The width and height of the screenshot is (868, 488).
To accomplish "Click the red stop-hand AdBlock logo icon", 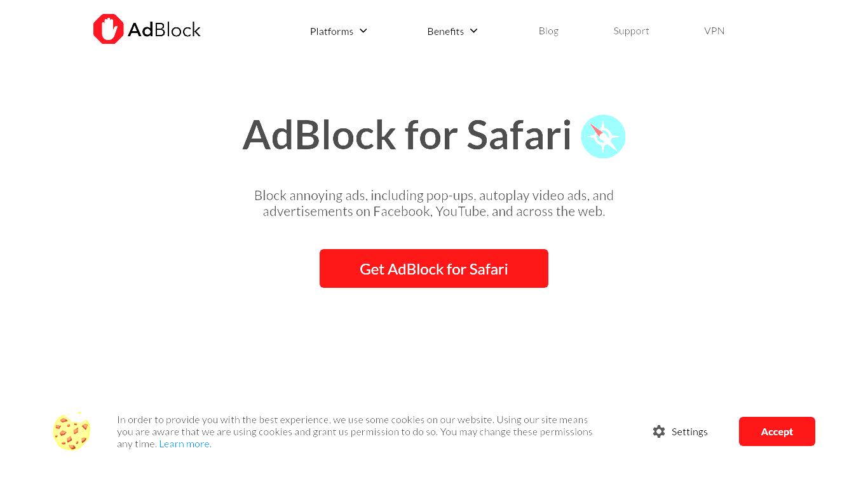I will point(109,29).
